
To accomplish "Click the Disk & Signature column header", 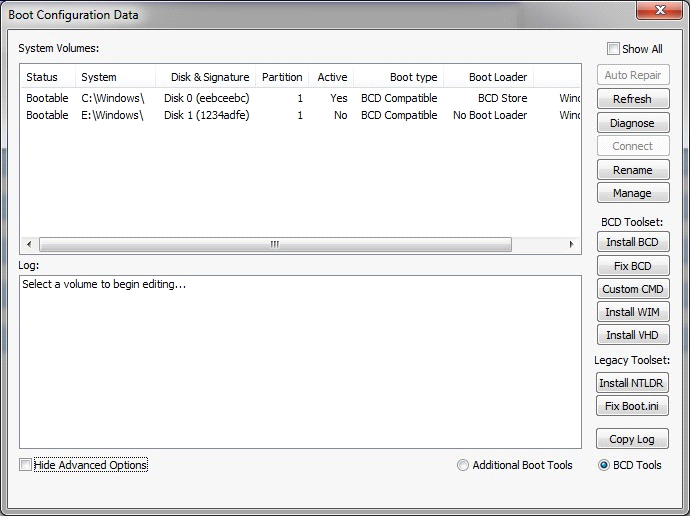I will pos(205,77).
